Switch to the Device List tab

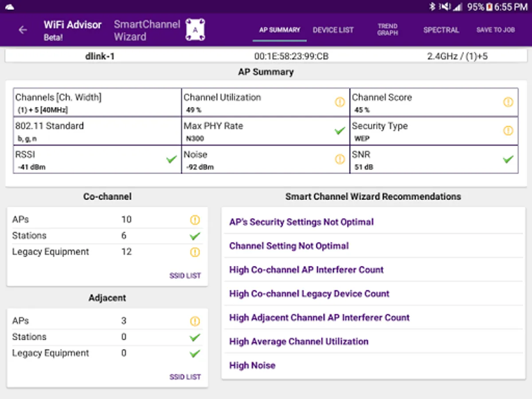pos(333,30)
